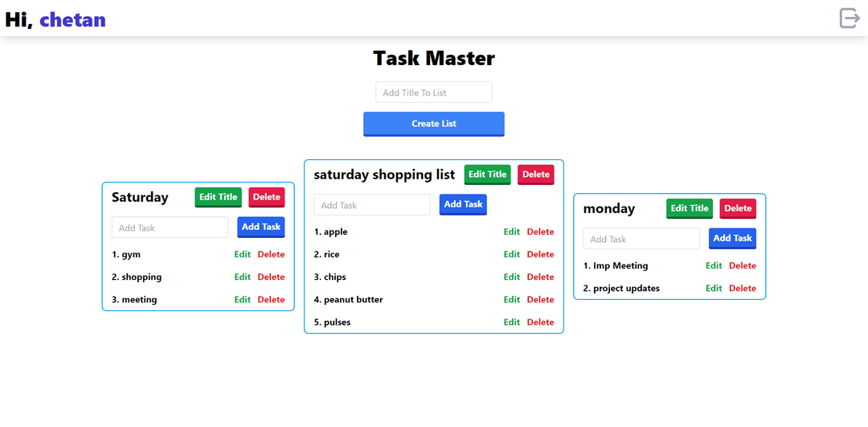Focus the Add Task field in Saturday list

click(x=170, y=228)
